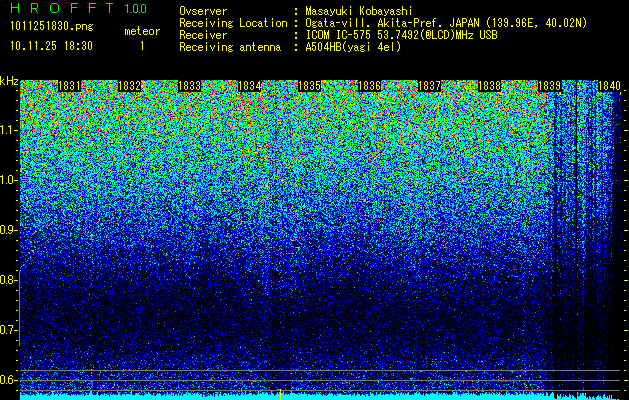Select the 1837 time marker
The width and height of the screenshot is (629, 400).
[x=430, y=86]
